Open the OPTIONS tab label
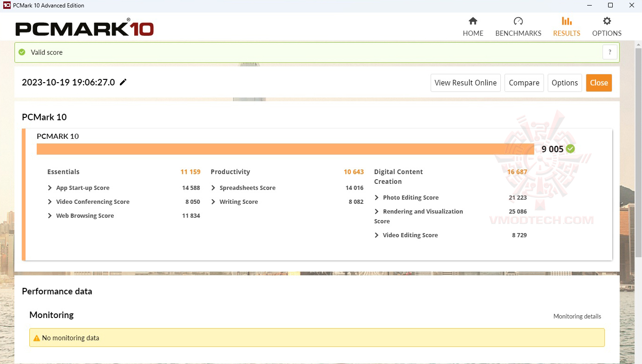 click(x=607, y=33)
